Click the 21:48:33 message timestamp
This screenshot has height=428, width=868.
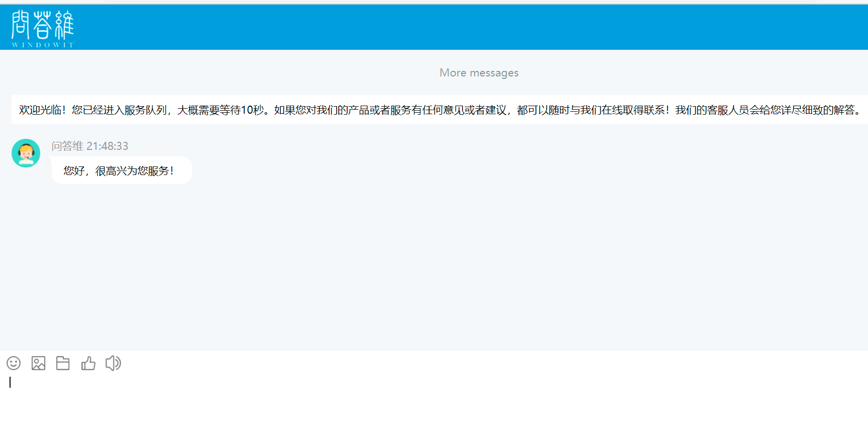tap(108, 146)
